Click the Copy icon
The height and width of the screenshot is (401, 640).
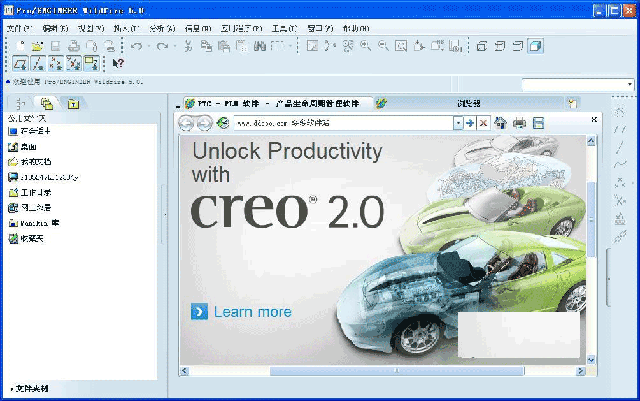[206, 46]
